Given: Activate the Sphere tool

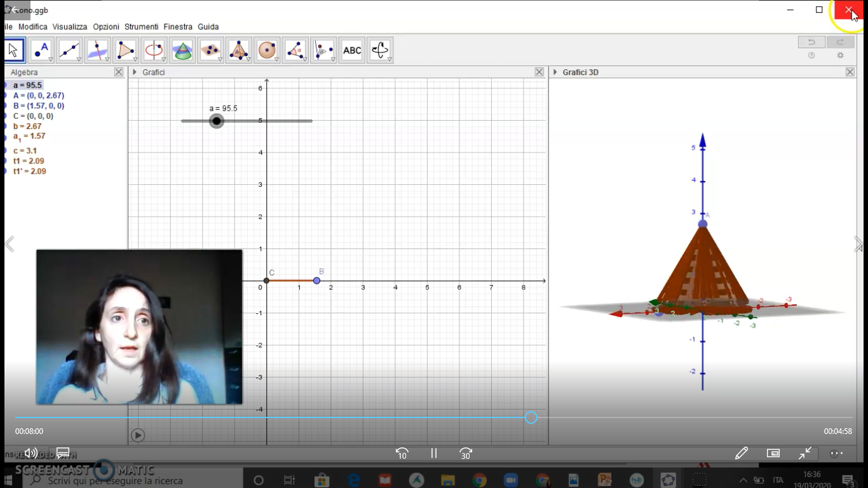Looking at the screenshot, I should (267, 50).
